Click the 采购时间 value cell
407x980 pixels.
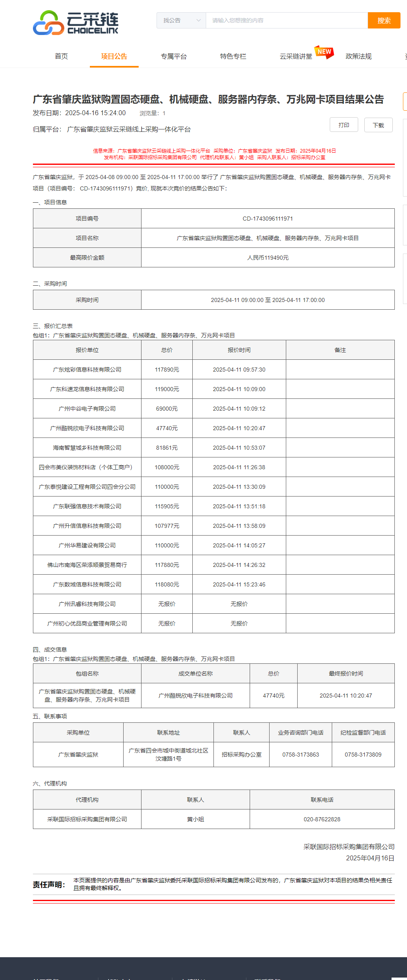point(268,300)
